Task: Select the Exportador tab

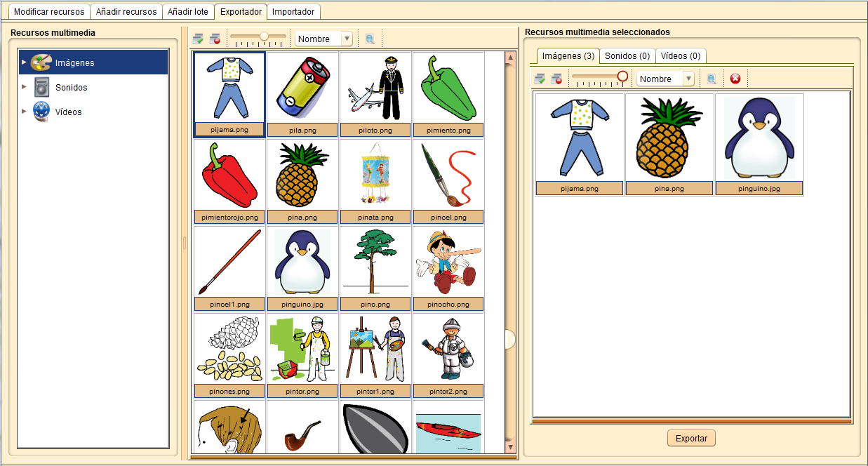Action: click(241, 12)
